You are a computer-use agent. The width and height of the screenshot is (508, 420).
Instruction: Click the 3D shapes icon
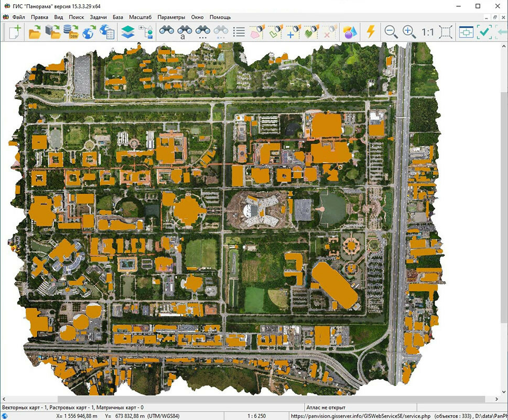[349, 32]
